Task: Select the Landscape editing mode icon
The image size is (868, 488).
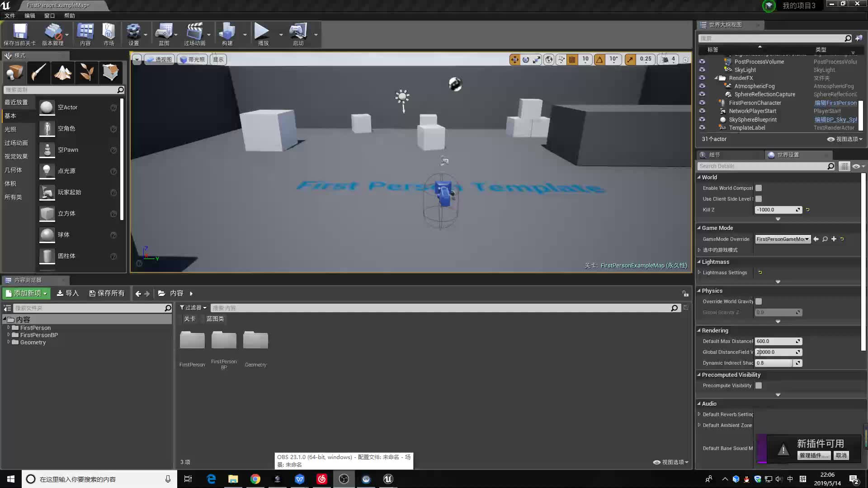Action: click(63, 72)
